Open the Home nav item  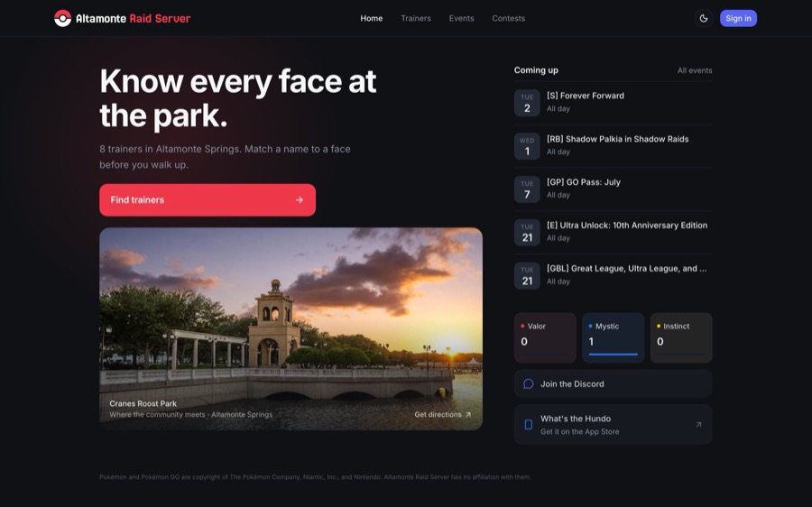point(372,18)
